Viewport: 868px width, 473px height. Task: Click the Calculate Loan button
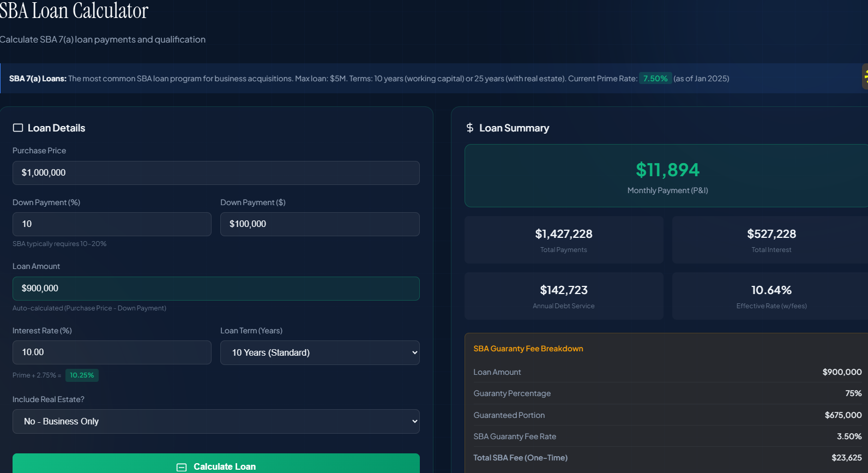click(x=216, y=463)
